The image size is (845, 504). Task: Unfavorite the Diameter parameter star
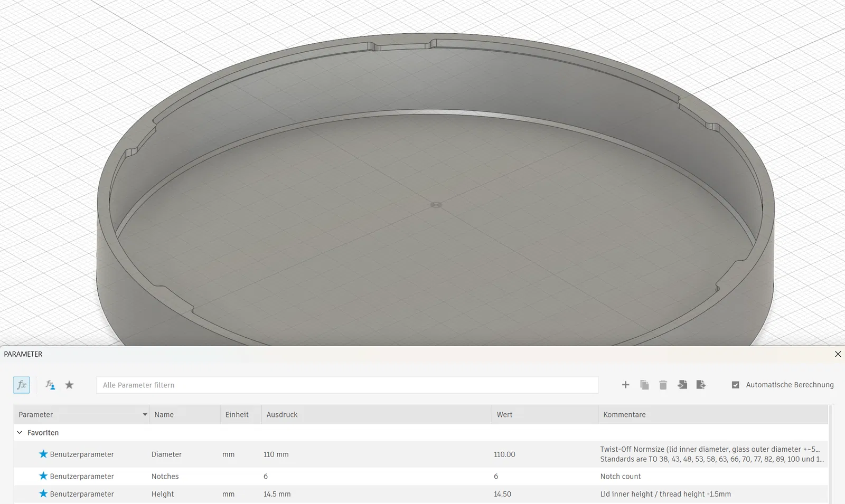(43, 454)
